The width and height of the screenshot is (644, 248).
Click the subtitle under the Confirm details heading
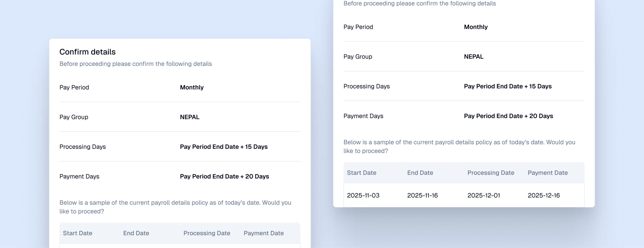tap(136, 64)
